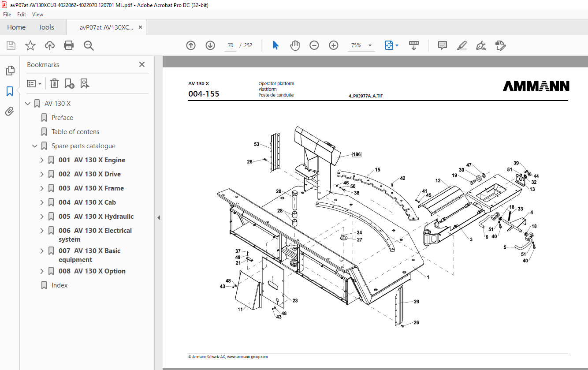Switch to the Tools tab
The image size is (588, 370).
point(46,27)
